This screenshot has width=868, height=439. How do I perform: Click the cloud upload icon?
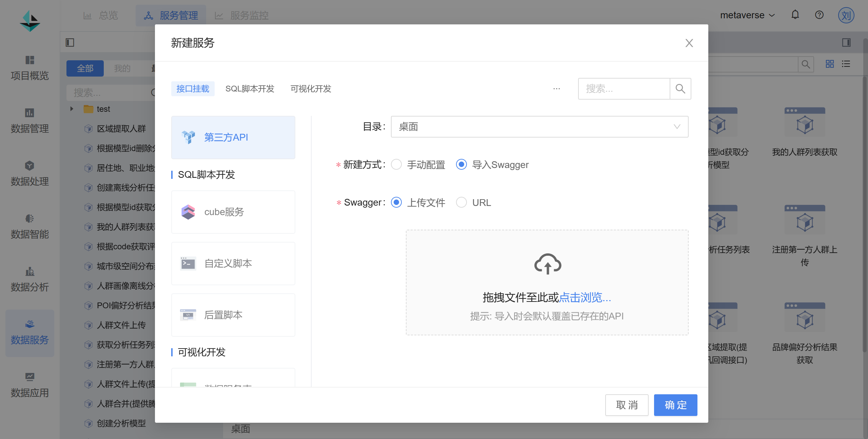click(547, 264)
